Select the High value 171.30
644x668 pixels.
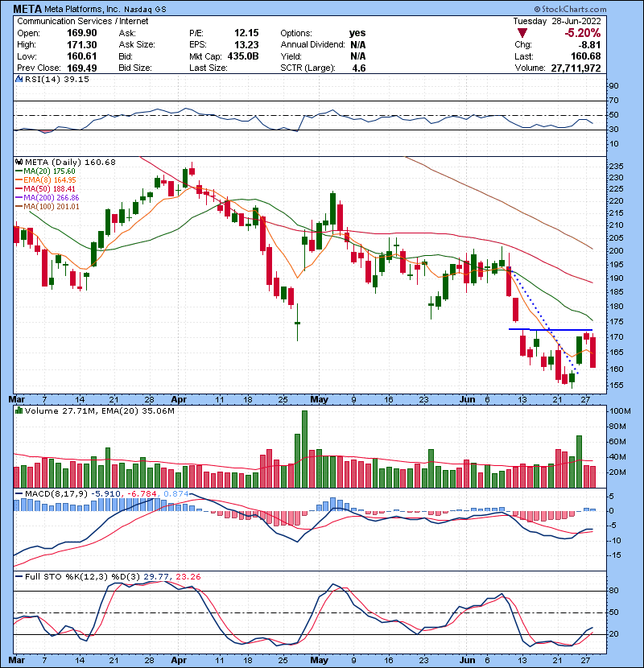(82, 45)
